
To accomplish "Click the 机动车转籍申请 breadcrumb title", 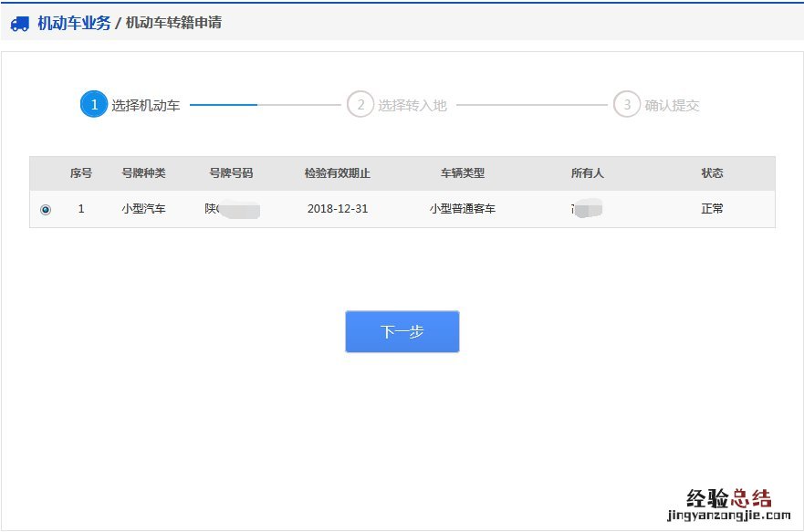I will [x=173, y=23].
